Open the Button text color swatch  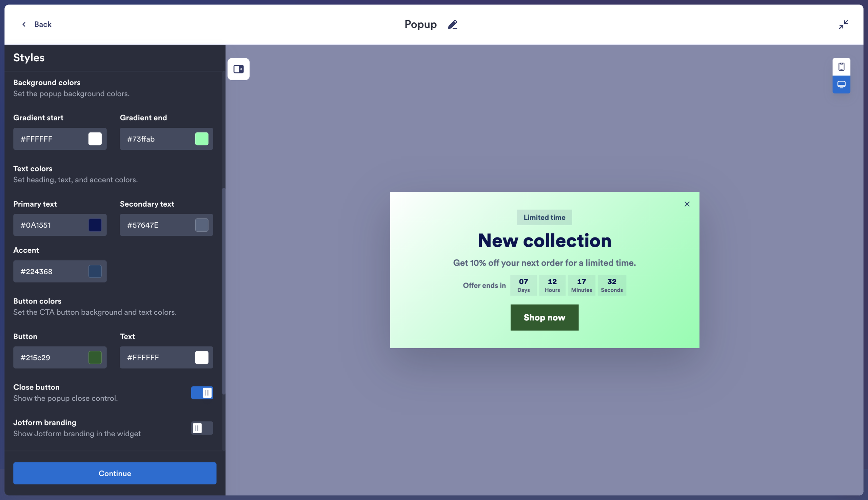pos(201,357)
